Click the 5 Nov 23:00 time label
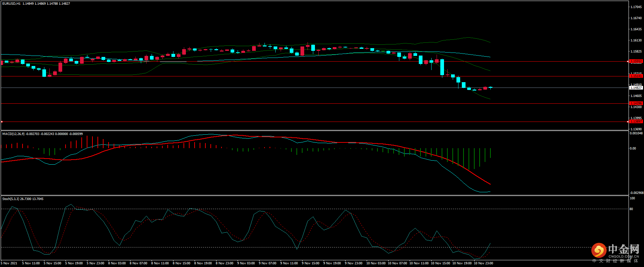644x267 pixels. click(x=95, y=263)
